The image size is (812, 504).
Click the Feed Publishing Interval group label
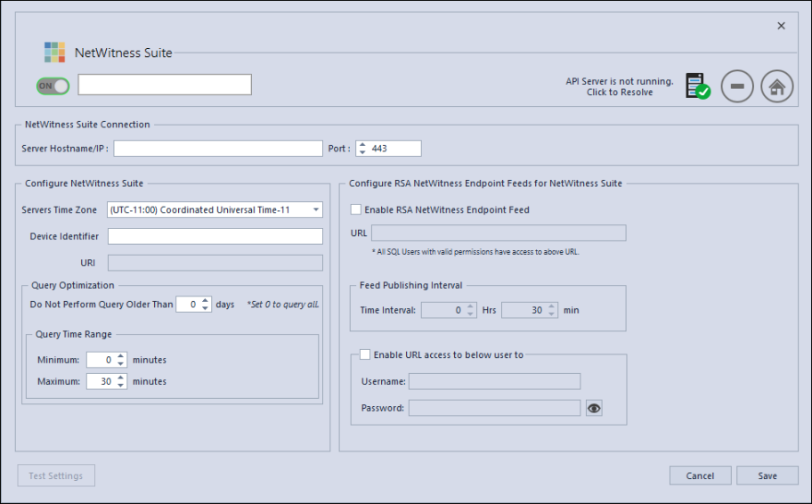(411, 286)
